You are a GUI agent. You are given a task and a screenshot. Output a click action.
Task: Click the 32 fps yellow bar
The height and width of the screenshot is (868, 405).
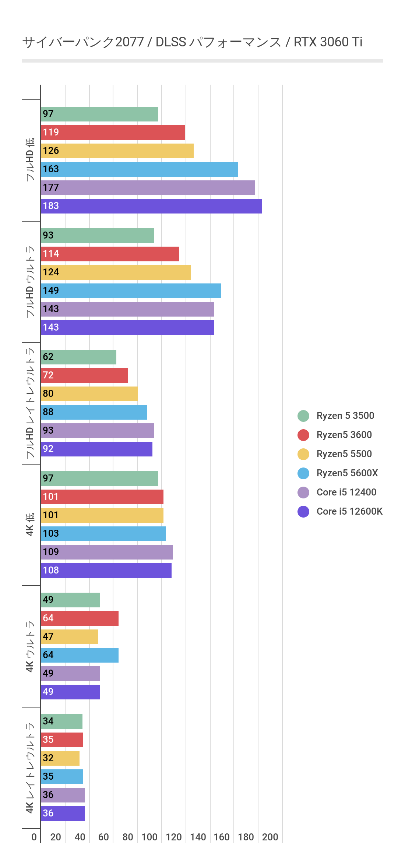click(60, 758)
